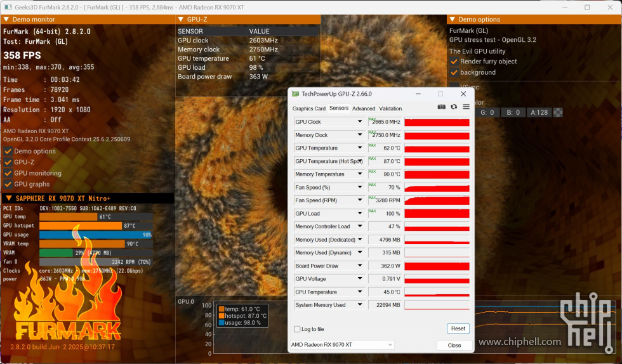Open the Board Power Draw dropdown
This screenshot has height=364, width=622.
[x=360, y=266]
